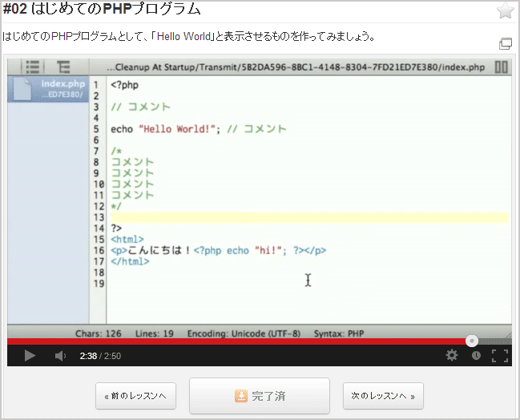Click the <html> tag on line 15
The height and width of the screenshot is (420, 520).
pos(127,240)
